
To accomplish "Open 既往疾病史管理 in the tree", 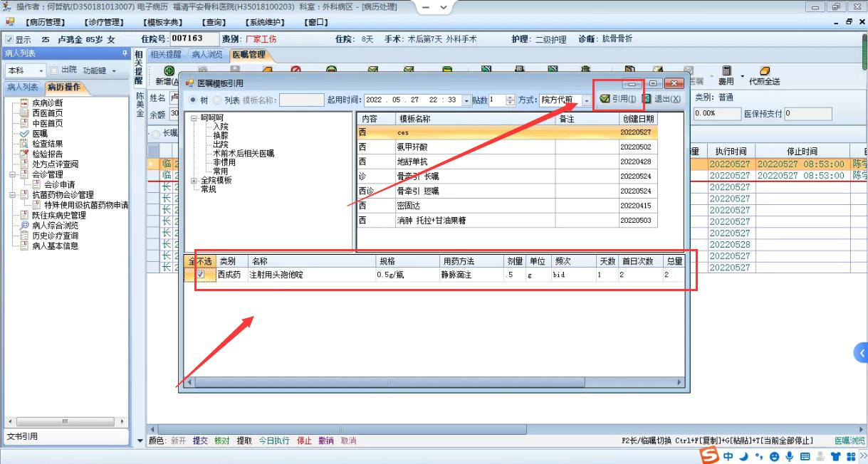I will [58, 215].
